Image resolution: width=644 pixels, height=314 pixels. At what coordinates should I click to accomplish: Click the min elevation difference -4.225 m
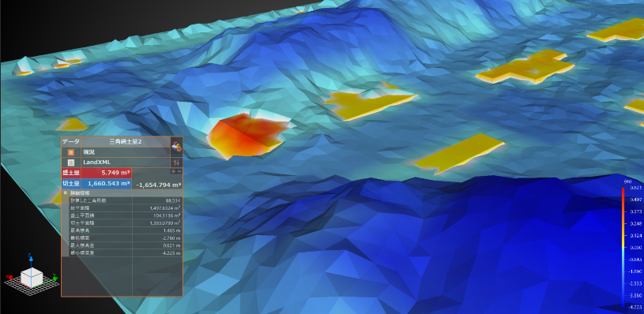pyautogui.click(x=172, y=253)
